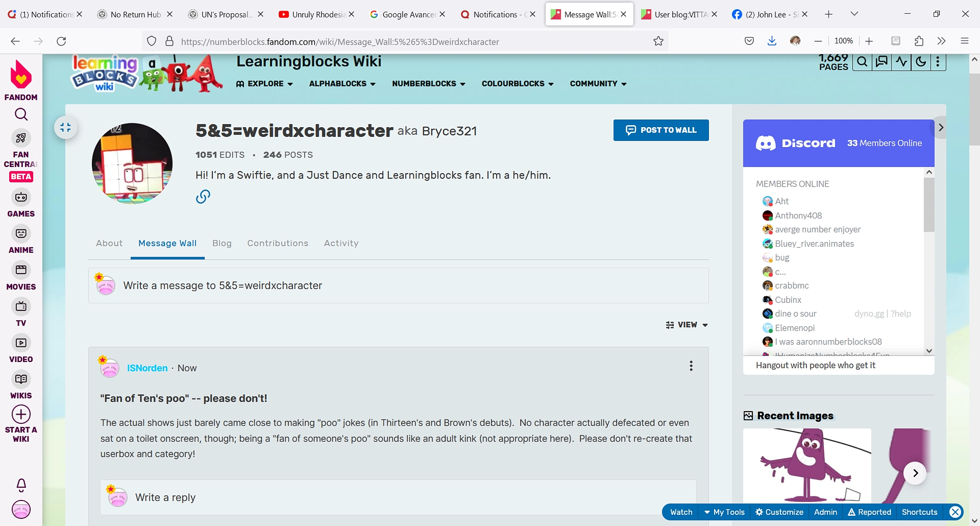This screenshot has height=526, width=980.
Task: Expand the NUMBERBLOCKS navigation menu
Action: [x=428, y=84]
